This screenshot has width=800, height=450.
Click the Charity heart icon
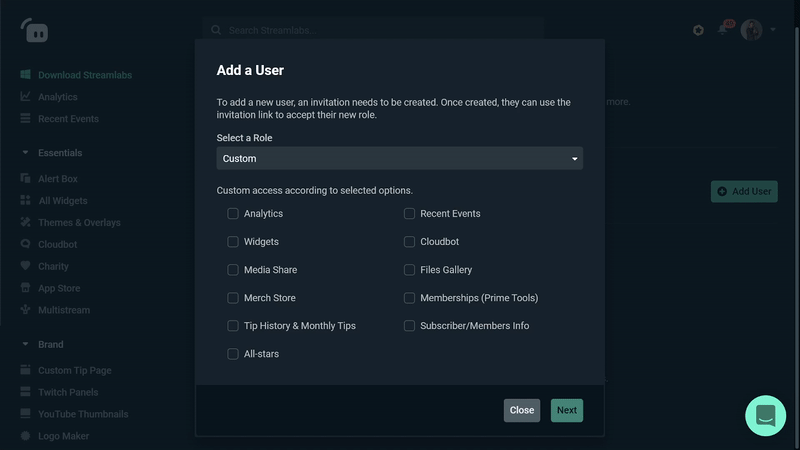26,267
